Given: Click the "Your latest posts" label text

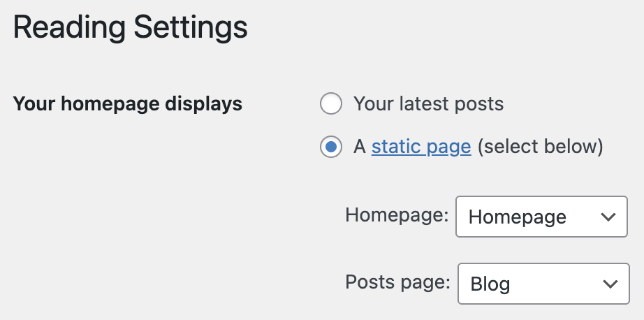Looking at the screenshot, I should tap(428, 105).
